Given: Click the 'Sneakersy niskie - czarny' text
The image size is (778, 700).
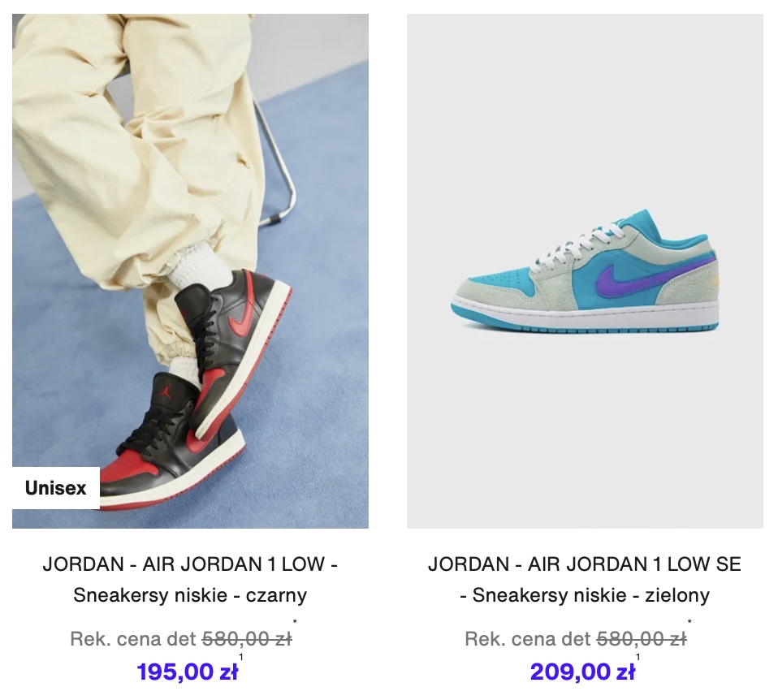Looking at the screenshot, I should pos(190,594).
